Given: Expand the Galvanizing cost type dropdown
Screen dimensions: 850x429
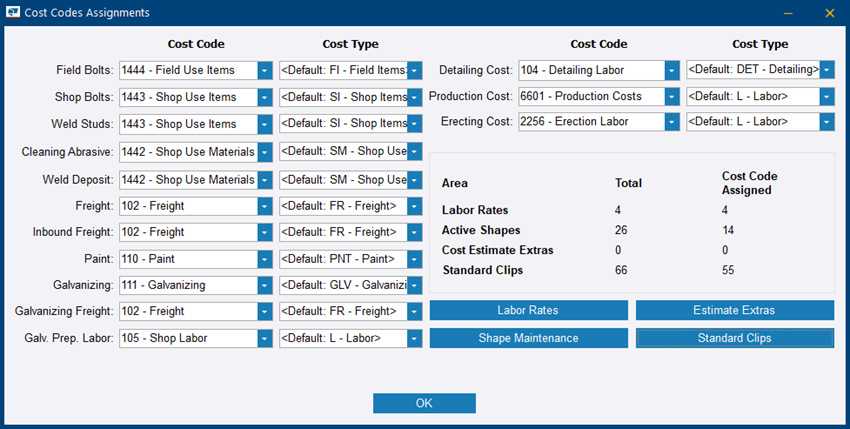Looking at the screenshot, I should pyautogui.click(x=415, y=285).
